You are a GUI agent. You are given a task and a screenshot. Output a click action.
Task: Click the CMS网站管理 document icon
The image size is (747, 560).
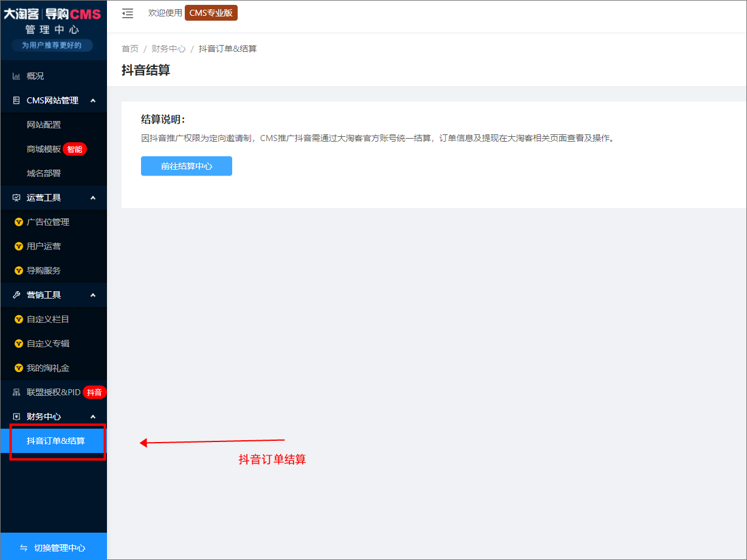point(16,100)
